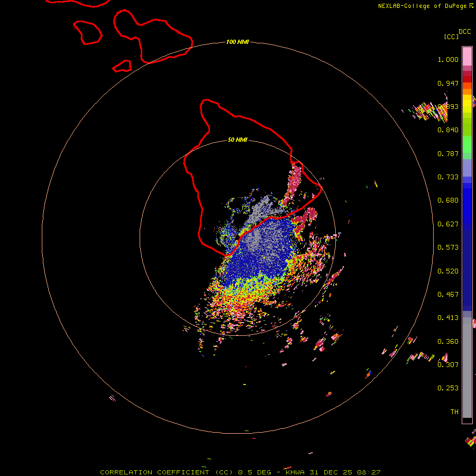
Task: Click the 0.840 color scale value
Action: tap(448, 130)
